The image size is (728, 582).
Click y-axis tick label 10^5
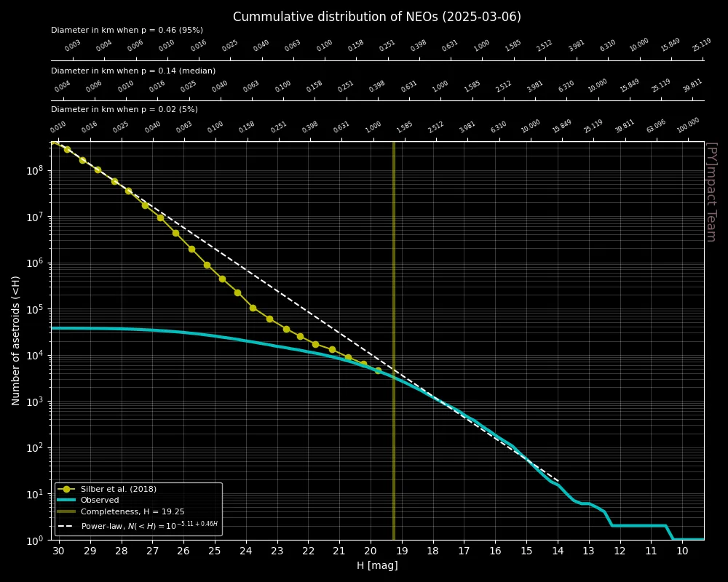click(x=35, y=309)
